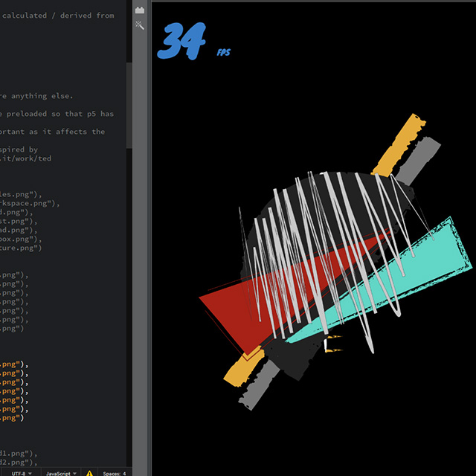476x476 pixels.
Task: Click the yellow warning triangle in status bar
Action: tap(89, 472)
